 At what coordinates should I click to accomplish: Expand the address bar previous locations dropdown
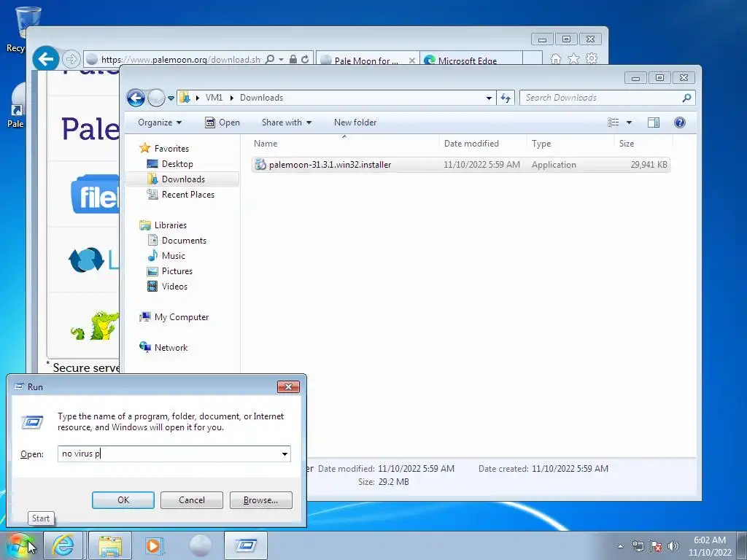(x=489, y=98)
